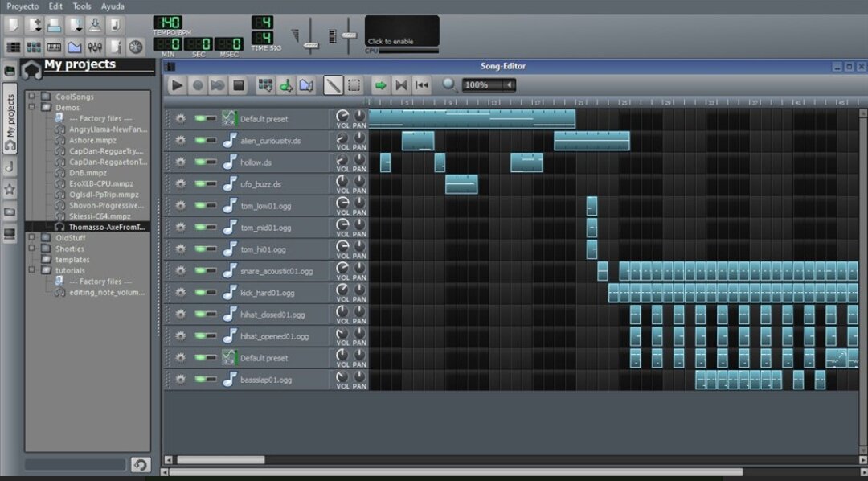Image resolution: width=868 pixels, height=481 pixels.
Task: Select the edit/selection mode tool
Action: click(354, 85)
